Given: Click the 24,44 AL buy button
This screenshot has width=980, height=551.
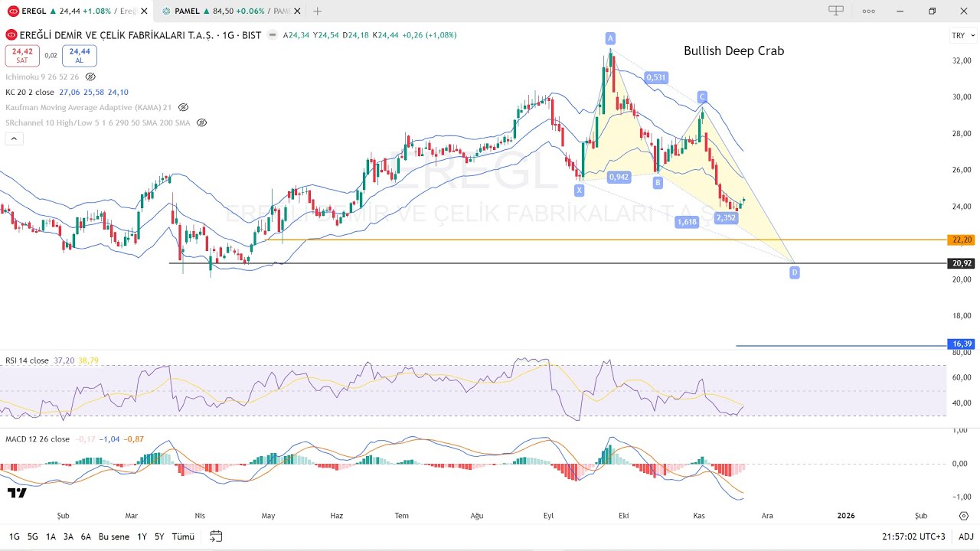Looking at the screenshot, I should click(80, 55).
